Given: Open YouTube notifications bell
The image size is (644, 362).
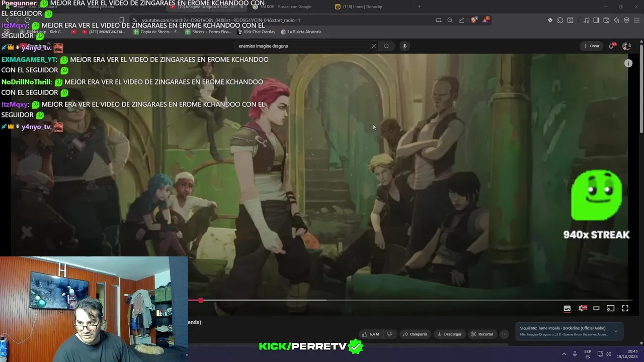Looking at the screenshot, I should click(611, 46).
